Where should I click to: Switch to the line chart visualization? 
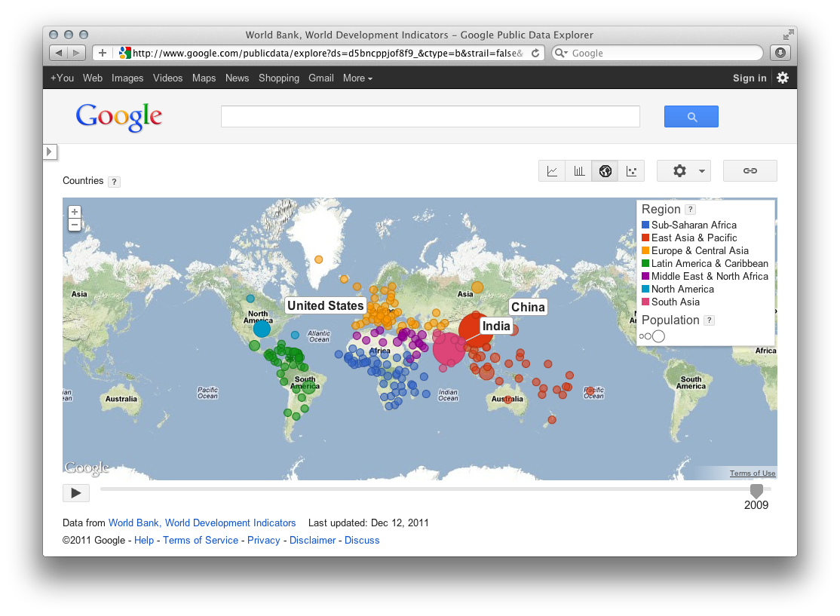coord(551,170)
